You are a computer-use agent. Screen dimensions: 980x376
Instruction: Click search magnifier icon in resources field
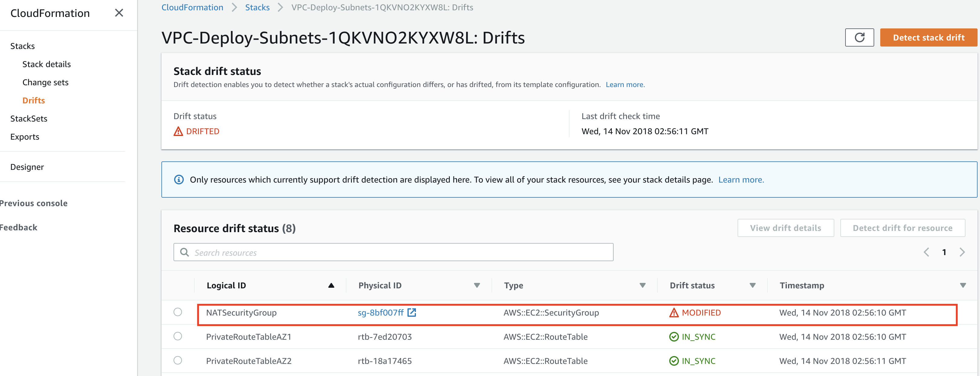pyautogui.click(x=184, y=252)
